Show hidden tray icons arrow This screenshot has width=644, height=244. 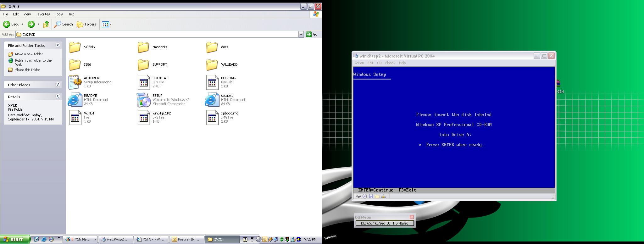pos(258,239)
